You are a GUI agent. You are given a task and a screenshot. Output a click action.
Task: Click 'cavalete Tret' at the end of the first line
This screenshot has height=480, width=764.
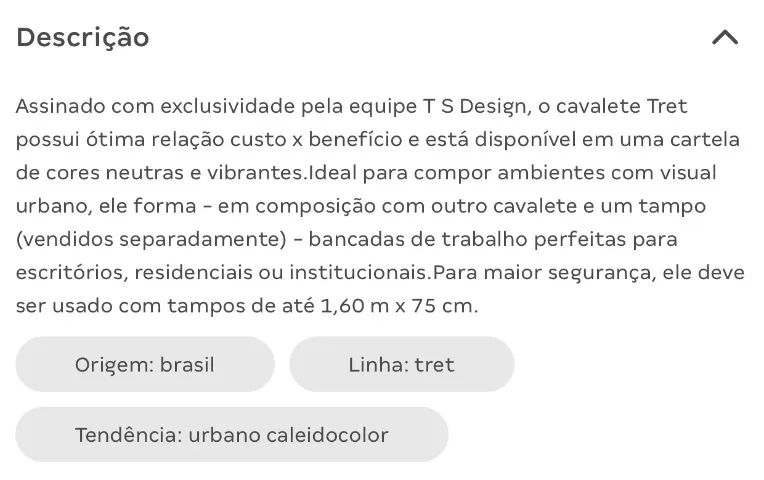pos(621,106)
